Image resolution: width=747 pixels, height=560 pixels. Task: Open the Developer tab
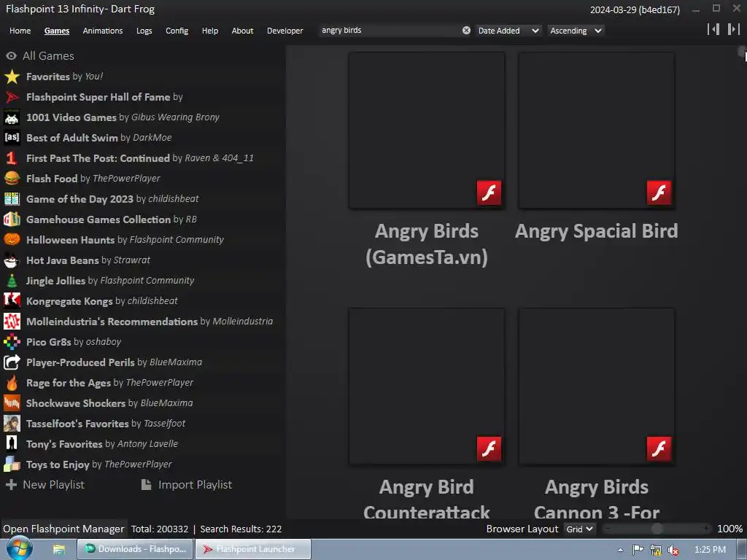tap(285, 31)
